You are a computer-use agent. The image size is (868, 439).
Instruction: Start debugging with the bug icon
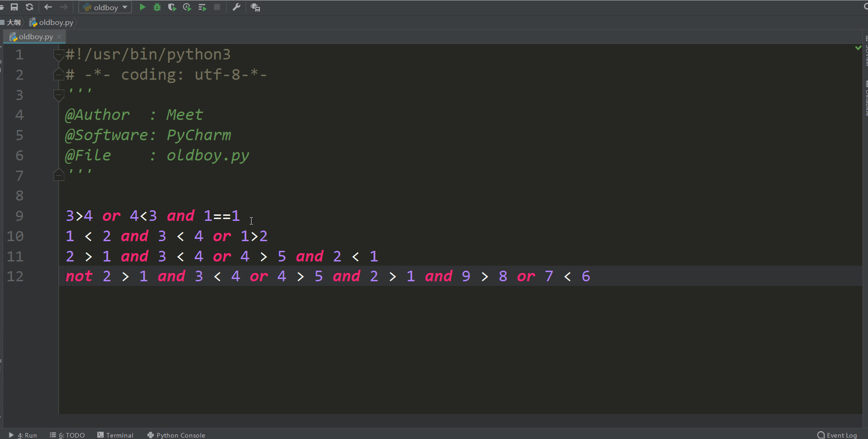(157, 7)
